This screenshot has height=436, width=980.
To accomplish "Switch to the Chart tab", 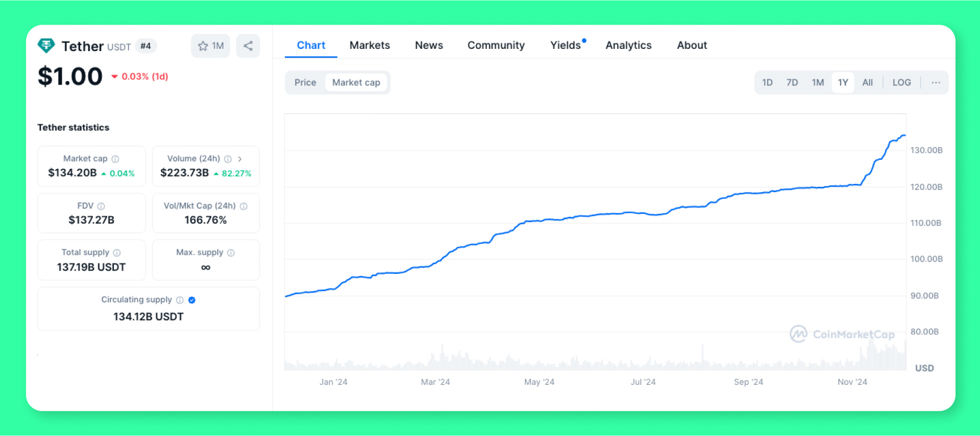I will point(311,46).
